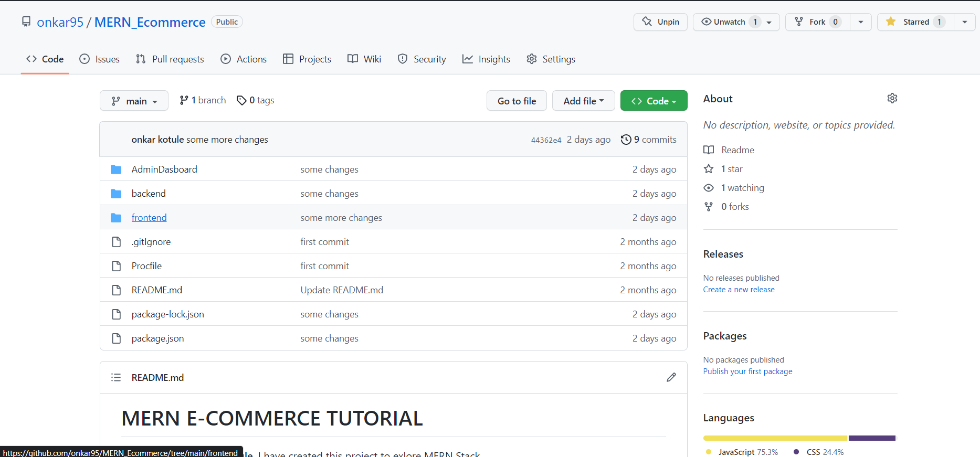Open README.md in the file list
980x457 pixels.
pyautogui.click(x=157, y=290)
